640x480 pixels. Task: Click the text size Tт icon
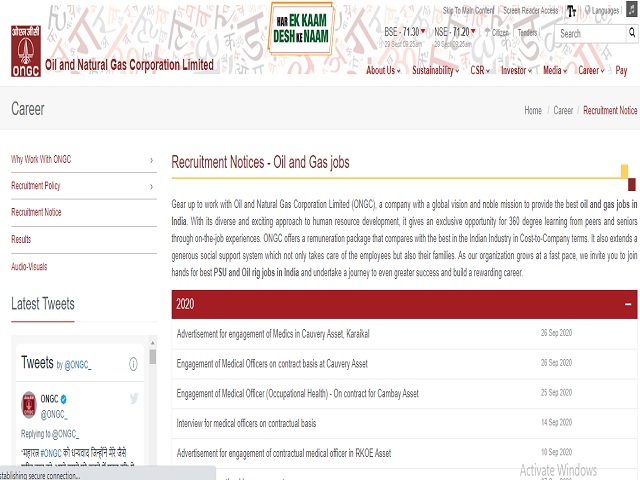tap(571, 11)
